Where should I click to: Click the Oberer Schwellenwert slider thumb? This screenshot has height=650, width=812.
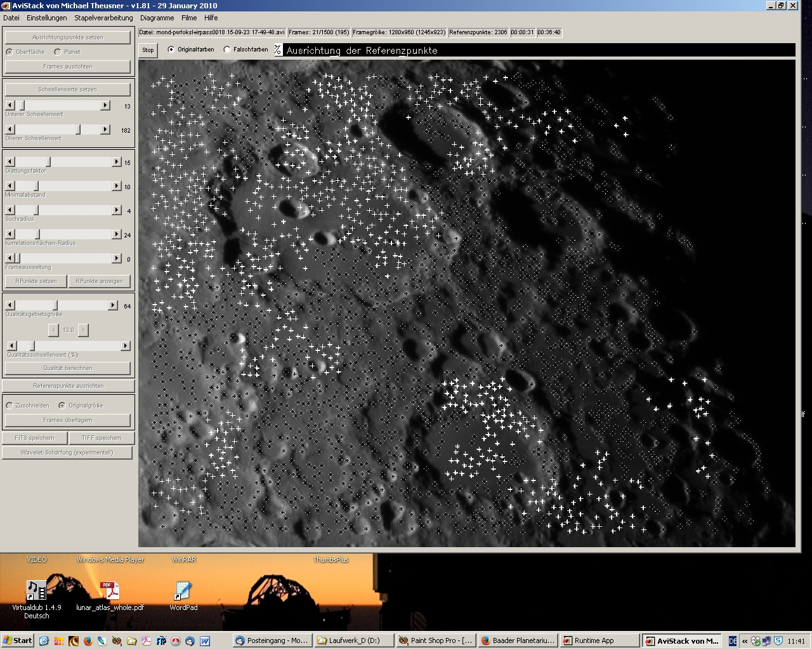pyautogui.click(x=79, y=129)
